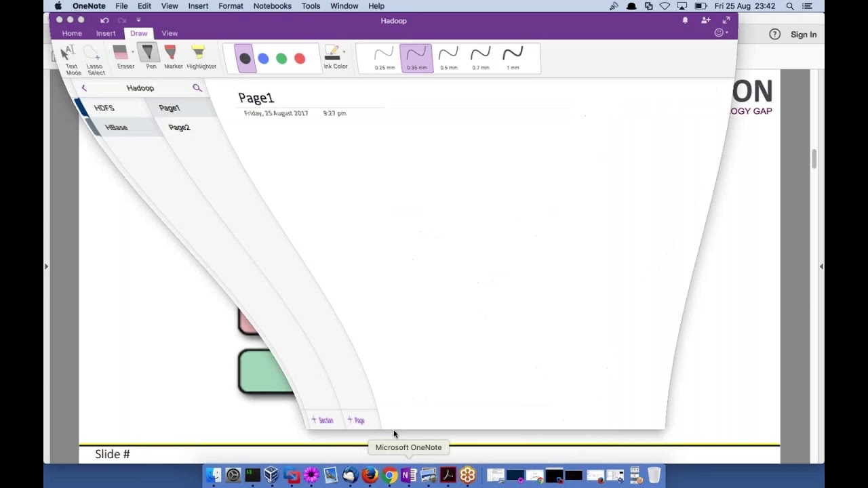Search the Hadoop notebook

point(197,88)
